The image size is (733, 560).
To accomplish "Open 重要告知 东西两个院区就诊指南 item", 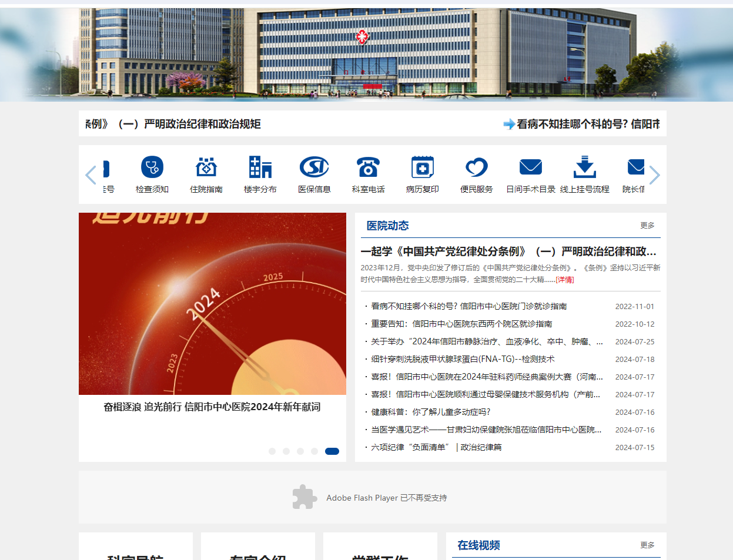I will (x=461, y=324).
